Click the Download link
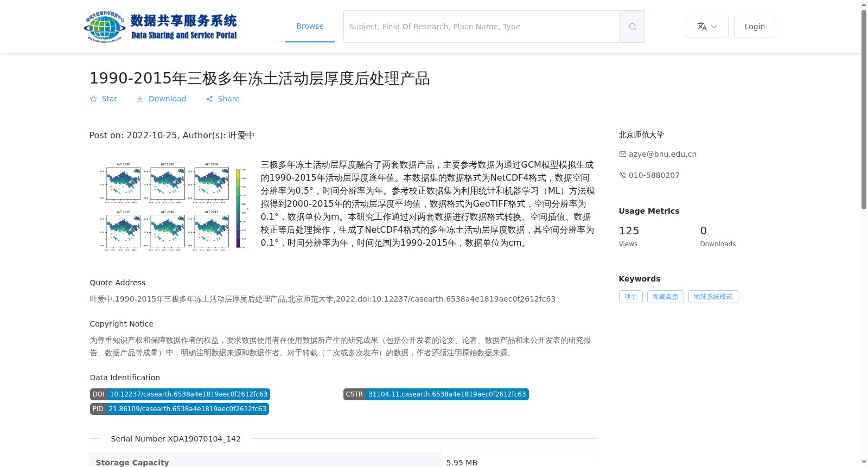Image resolution: width=868 pixels, height=467 pixels. 161,99
